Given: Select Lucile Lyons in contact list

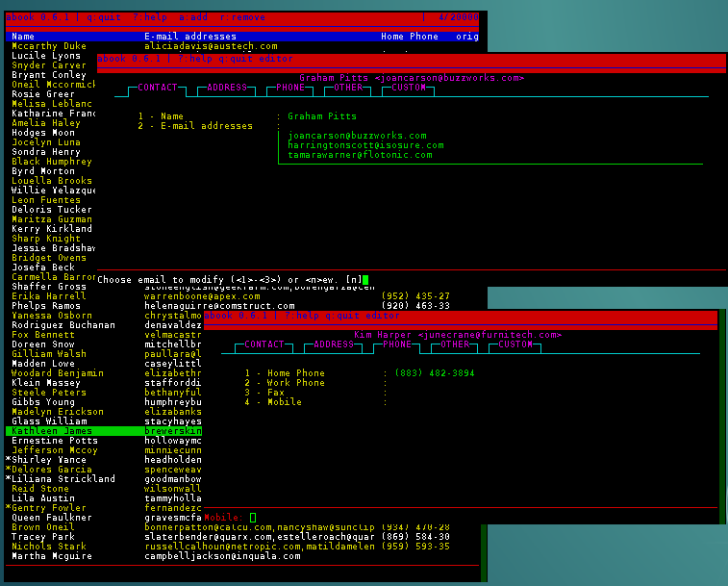Looking at the screenshot, I should pos(46,56).
